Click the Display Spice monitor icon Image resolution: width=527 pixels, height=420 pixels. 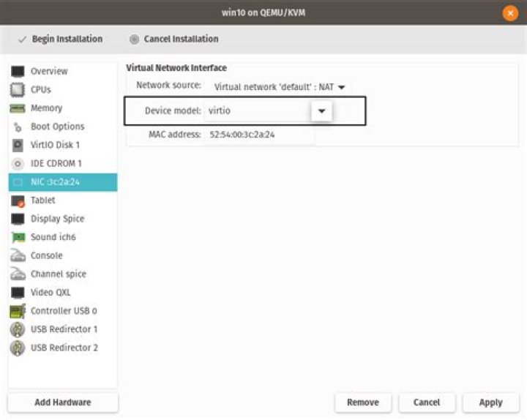18,219
